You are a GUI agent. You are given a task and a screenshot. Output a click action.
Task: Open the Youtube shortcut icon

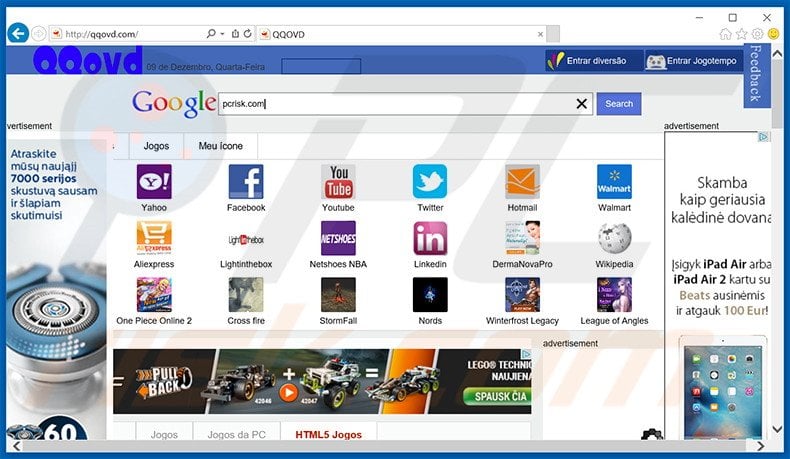point(338,181)
